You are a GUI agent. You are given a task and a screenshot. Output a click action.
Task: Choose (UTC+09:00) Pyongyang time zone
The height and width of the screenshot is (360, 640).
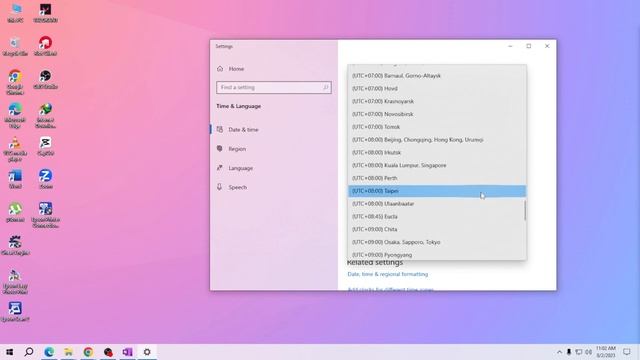point(437,254)
